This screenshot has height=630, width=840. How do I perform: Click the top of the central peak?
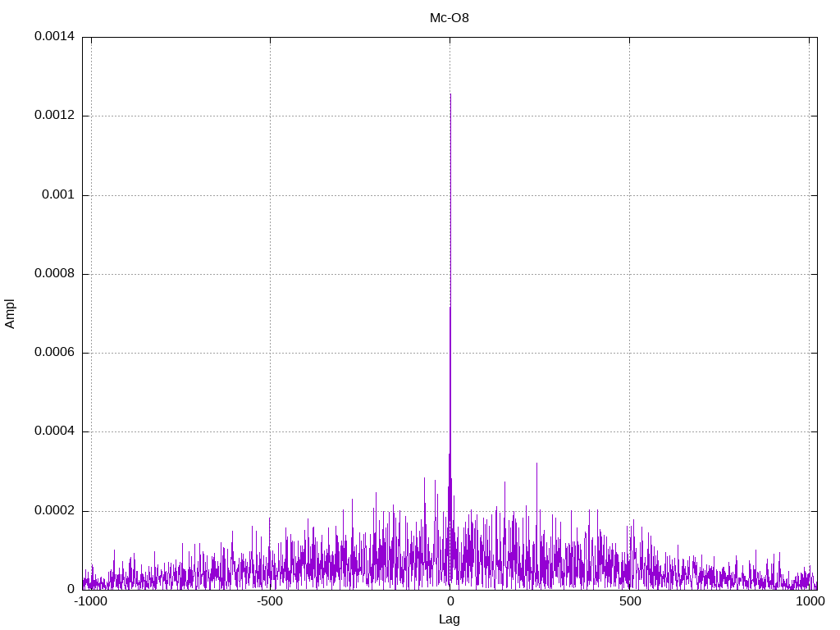click(x=450, y=95)
